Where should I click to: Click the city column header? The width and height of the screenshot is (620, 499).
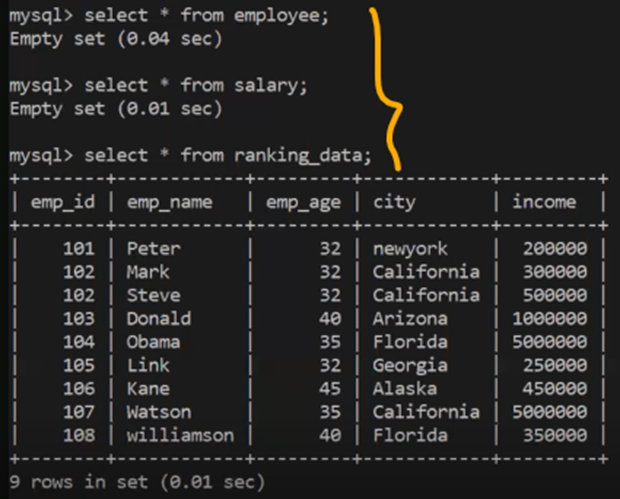pyautogui.click(x=394, y=202)
